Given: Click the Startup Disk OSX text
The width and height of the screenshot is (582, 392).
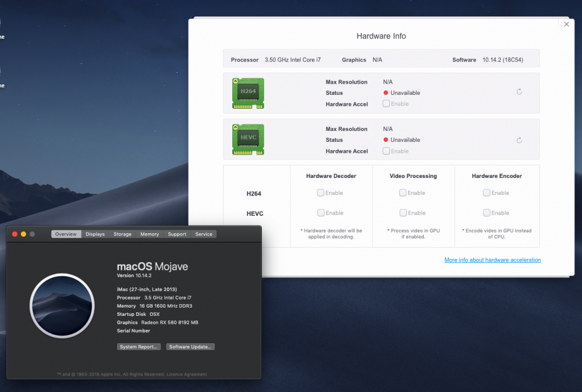Looking at the screenshot, I should click(x=139, y=314).
